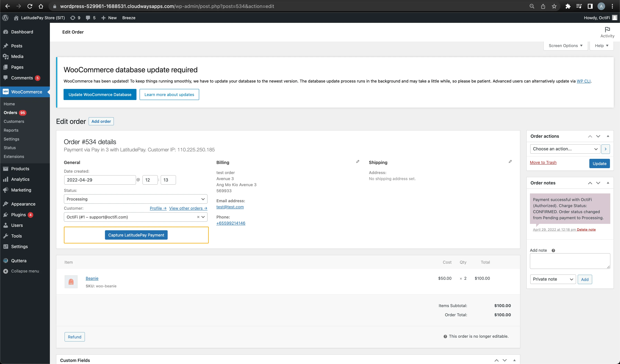Viewport: 620px width, 364px height.
Task: Click the Update order button
Action: [x=600, y=164]
